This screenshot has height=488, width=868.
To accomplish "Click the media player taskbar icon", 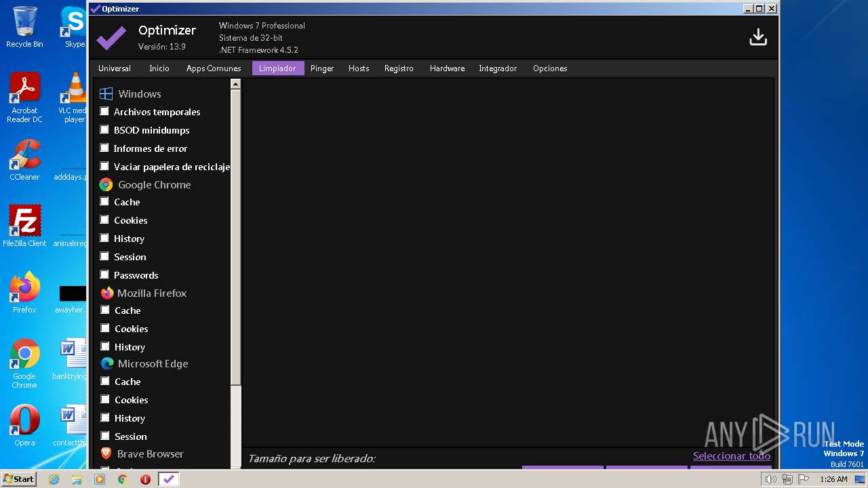I will (x=100, y=479).
